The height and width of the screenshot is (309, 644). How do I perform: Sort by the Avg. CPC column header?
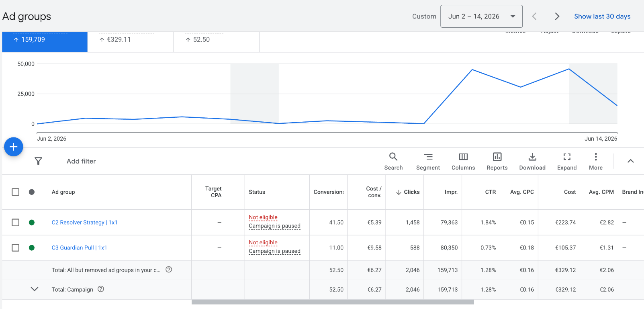pyautogui.click(x=522, y=192)
